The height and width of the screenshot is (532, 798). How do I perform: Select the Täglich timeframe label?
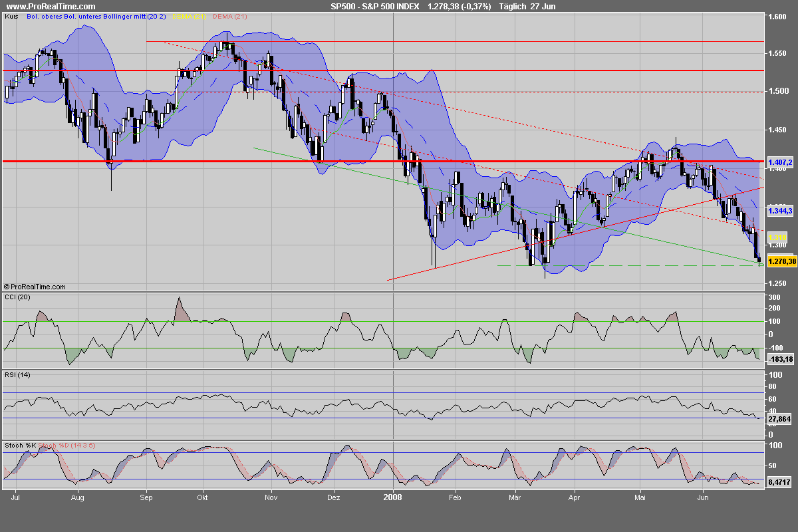[511, 6]
